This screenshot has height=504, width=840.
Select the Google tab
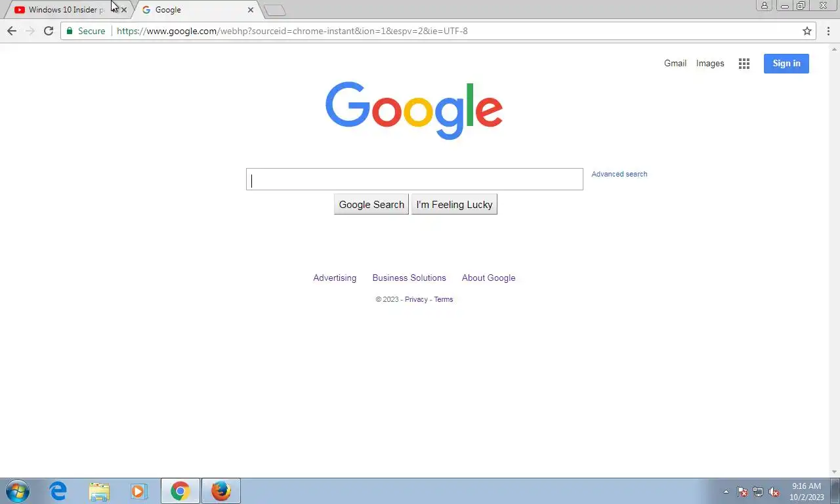(x=196, y=10)
